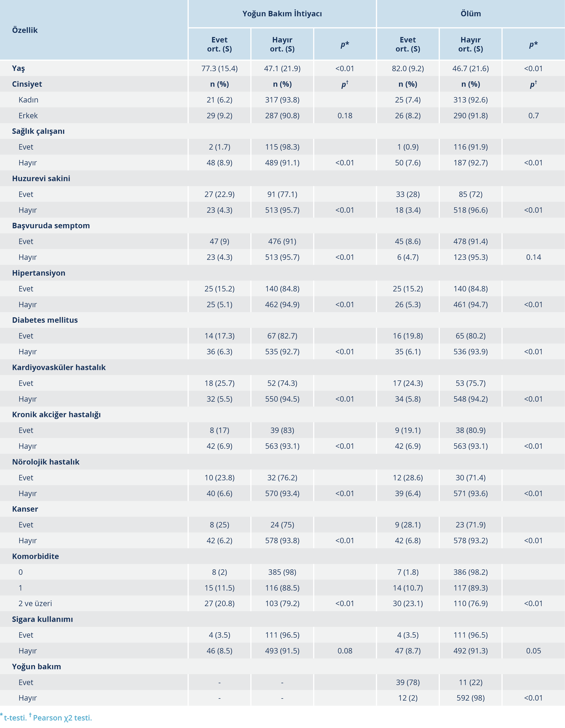Click the t-testi Pearson χ2 footnote text
Viewport: 565px width, 728px height.
coord(47,718)
